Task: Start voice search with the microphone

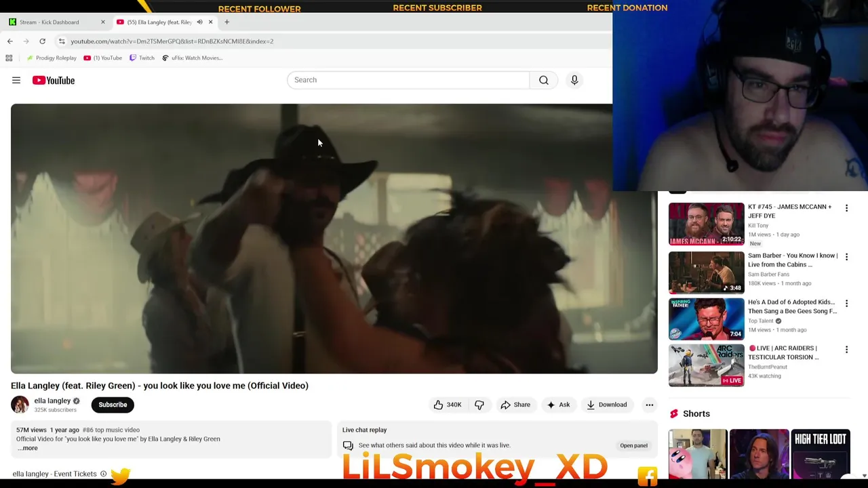Action: (x=574, y=80)
